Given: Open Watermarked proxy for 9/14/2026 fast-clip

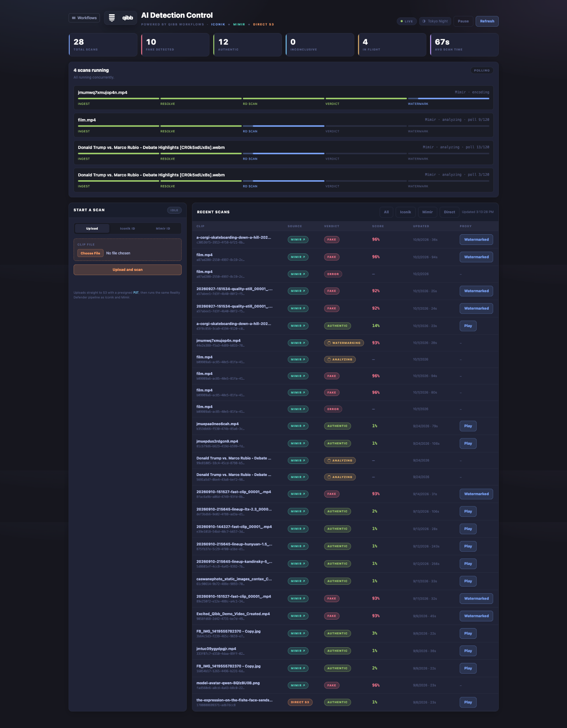Looking at the screenshot, I should tap(476, 494).
